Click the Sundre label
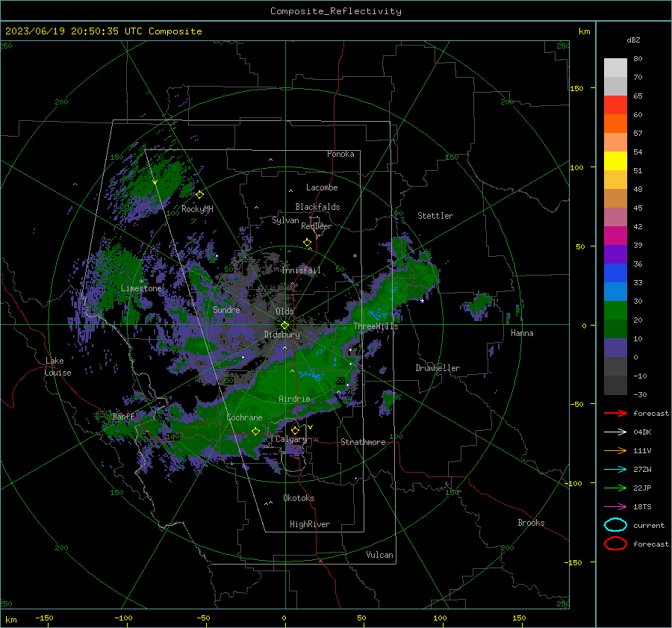This screenshot has height=628, width=672. (227, 309)
